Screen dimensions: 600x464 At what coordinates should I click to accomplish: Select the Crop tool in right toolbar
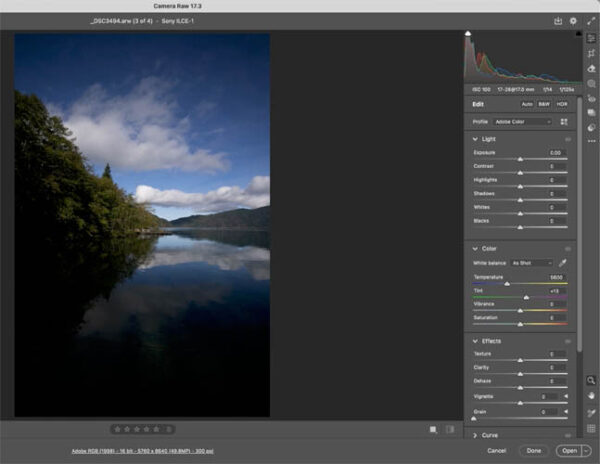(591, 53)
